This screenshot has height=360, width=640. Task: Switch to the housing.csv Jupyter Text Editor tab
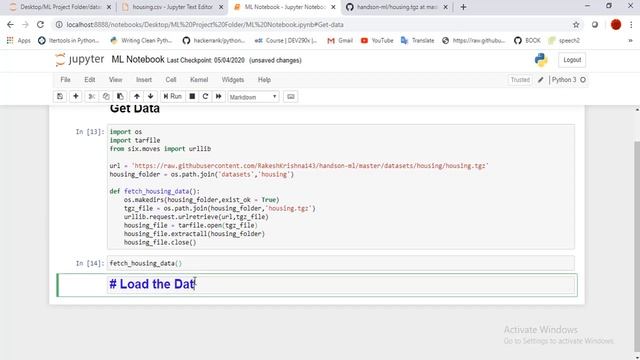pos(171,7)
